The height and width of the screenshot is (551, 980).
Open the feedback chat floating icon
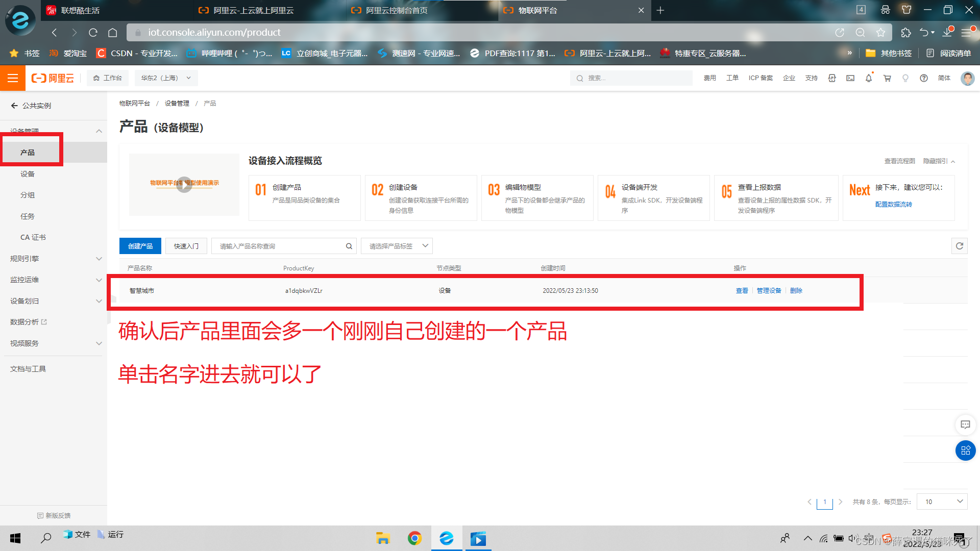(x=965, y=424)
